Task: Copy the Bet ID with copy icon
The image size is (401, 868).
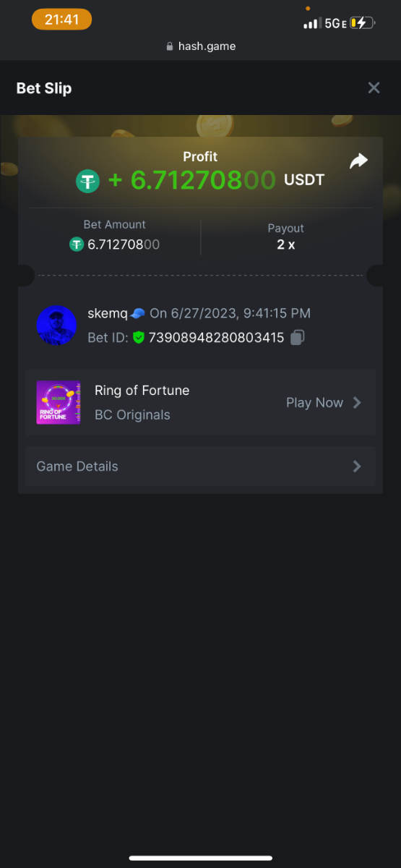Action: coord(298,338)
